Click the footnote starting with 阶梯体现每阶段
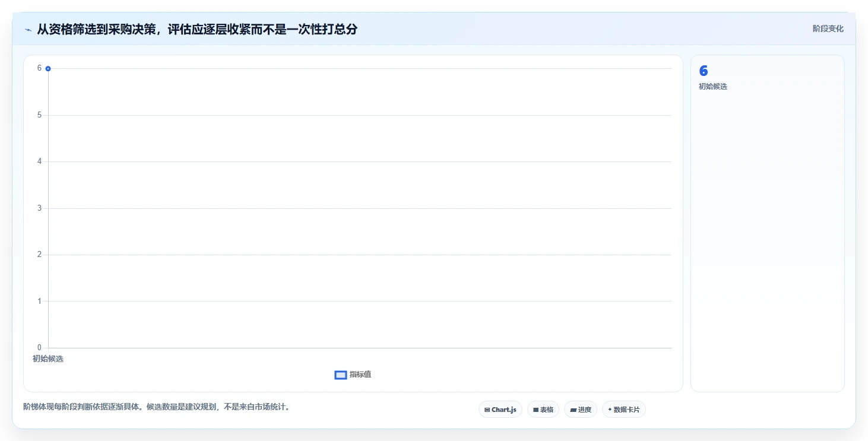The image size is (868, 441). [x=157, y=407]
